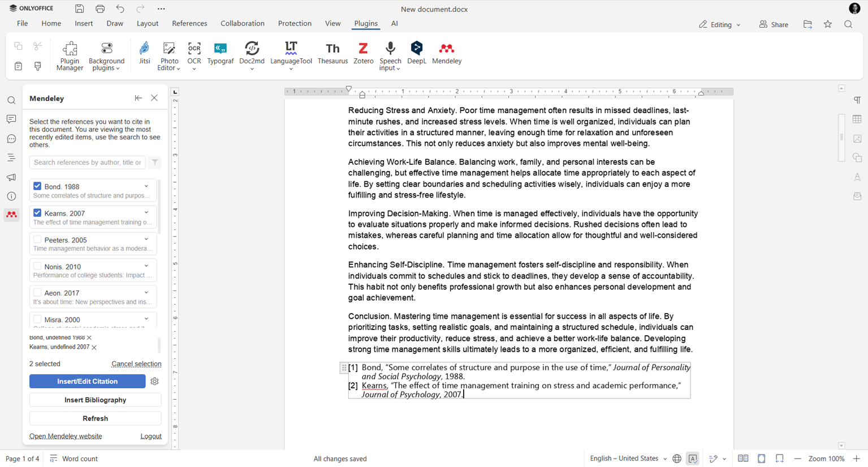Click the Insert Bibliography button
This screenshot has height=467, width=868.
[x=95, y=400]
